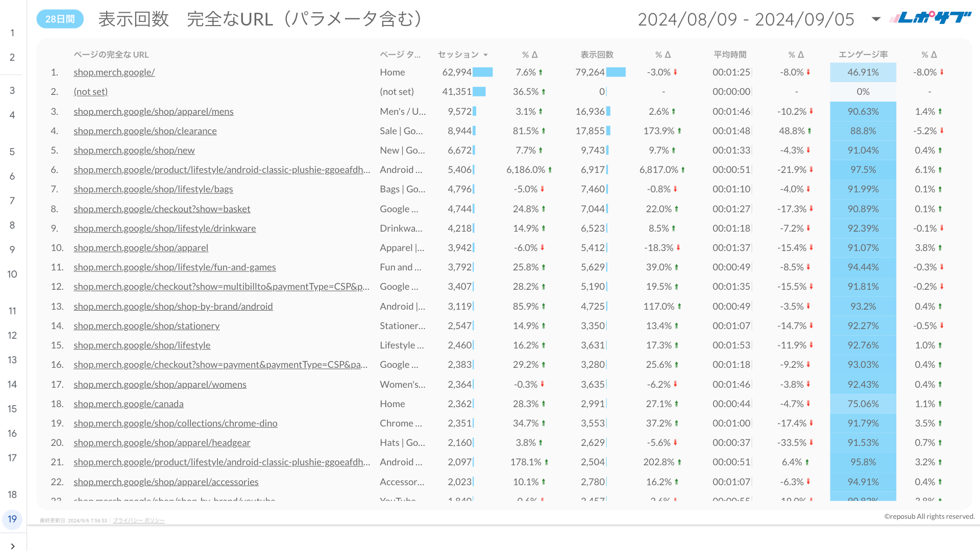This screenshot has width=980, height=551.
Task: Click the プライバシー ポリシー link
Action: coord(138,520)
